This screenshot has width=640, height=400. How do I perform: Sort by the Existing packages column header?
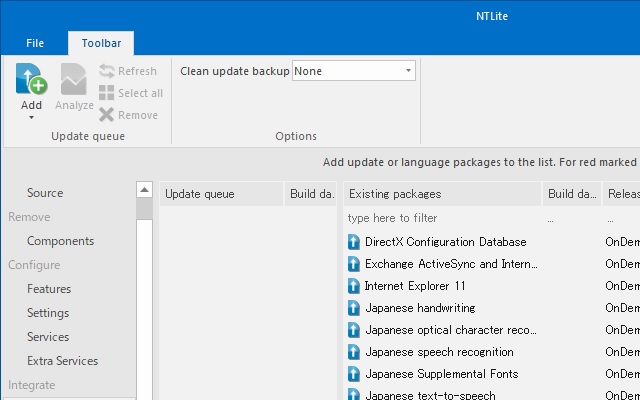click(442, 194)
